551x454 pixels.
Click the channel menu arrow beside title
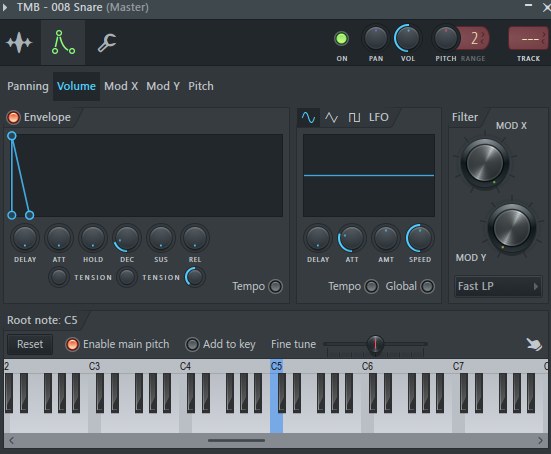(5, 7)
